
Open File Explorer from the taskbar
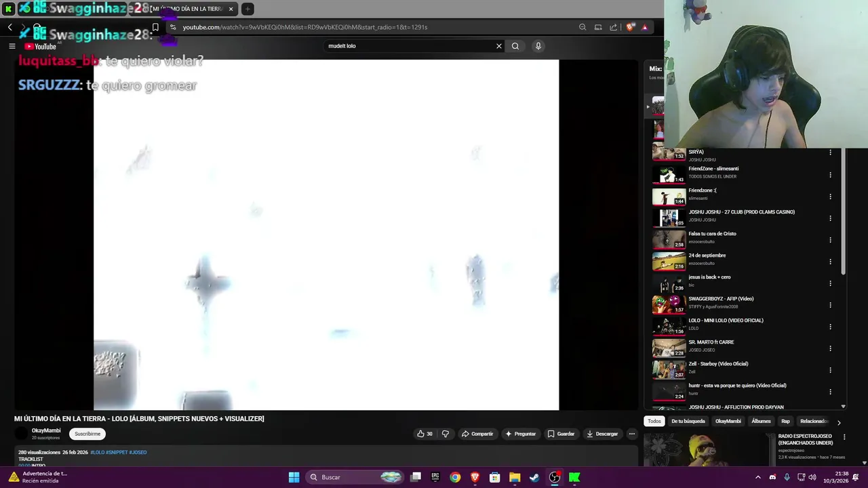[515, 477]
